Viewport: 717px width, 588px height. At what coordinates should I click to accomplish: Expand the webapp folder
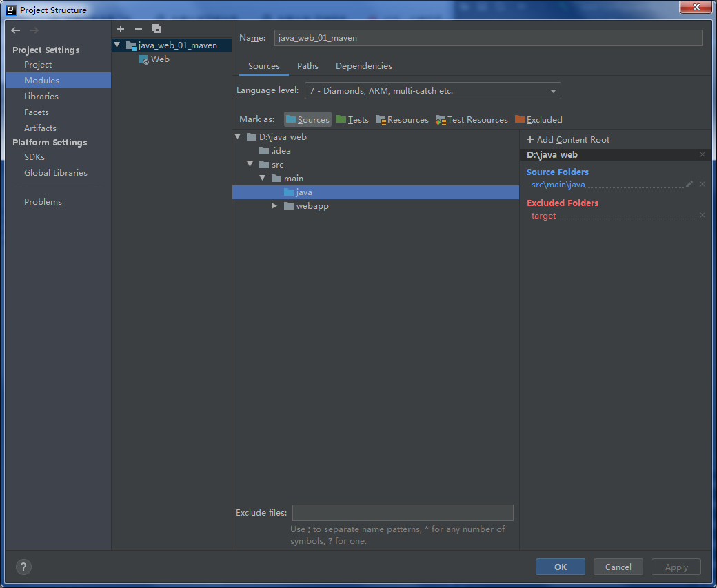274,206
